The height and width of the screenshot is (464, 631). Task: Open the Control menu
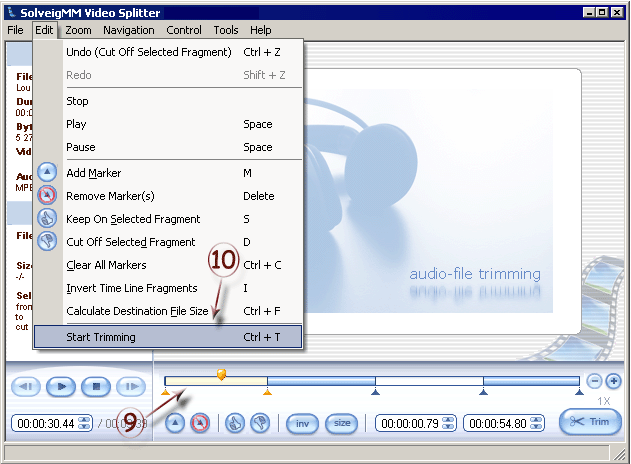184,30
